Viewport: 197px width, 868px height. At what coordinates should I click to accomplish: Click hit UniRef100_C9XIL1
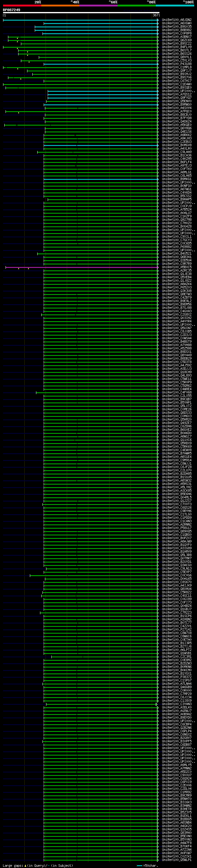coord(177,236)
